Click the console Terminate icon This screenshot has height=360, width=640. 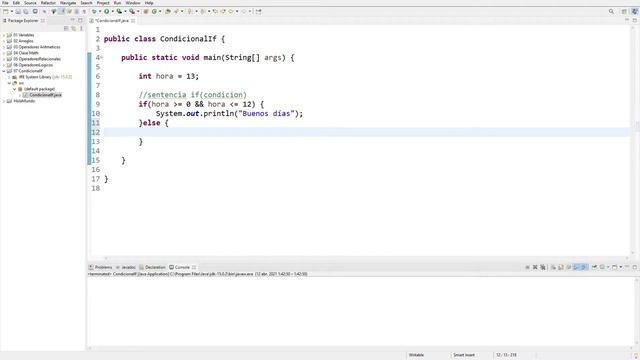(x=527, y=267)
